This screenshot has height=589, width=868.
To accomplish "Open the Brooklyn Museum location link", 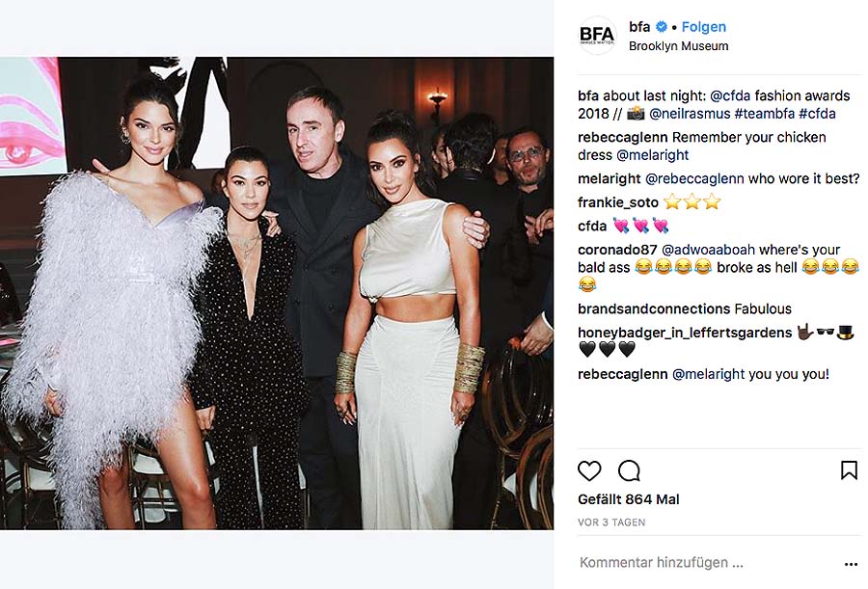I will [x=678, y=46].
